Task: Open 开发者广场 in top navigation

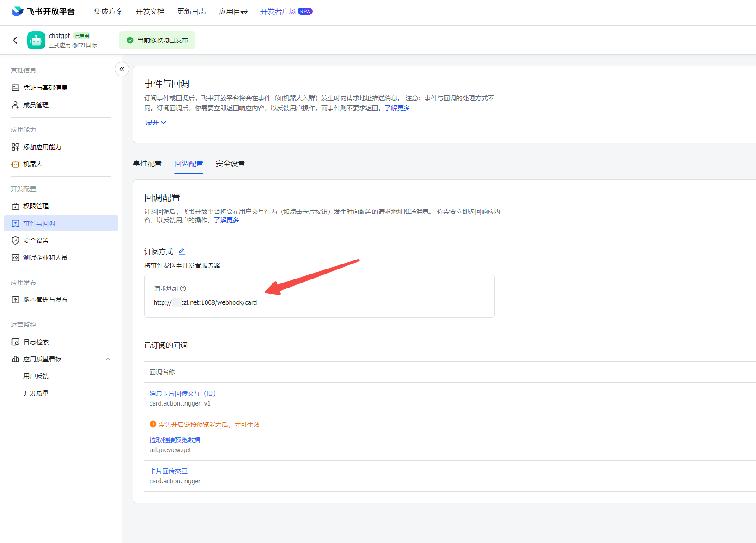Action: point(278,11)
